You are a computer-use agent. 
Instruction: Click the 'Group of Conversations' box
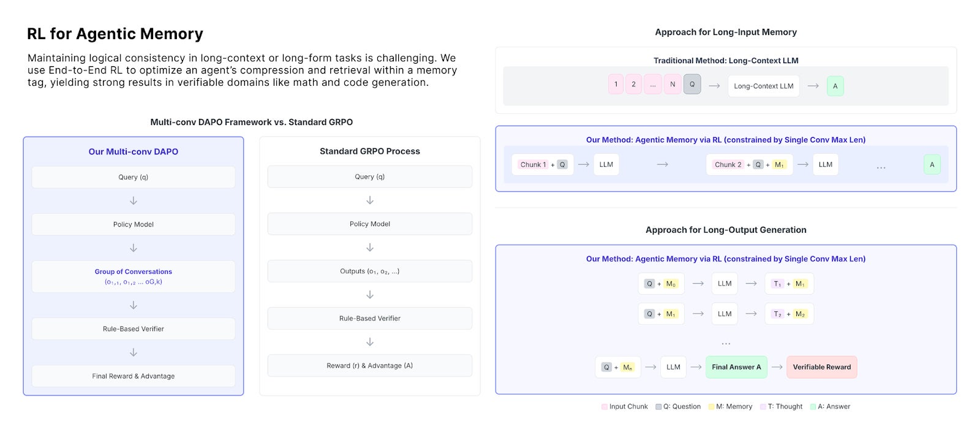coord(134,277)
